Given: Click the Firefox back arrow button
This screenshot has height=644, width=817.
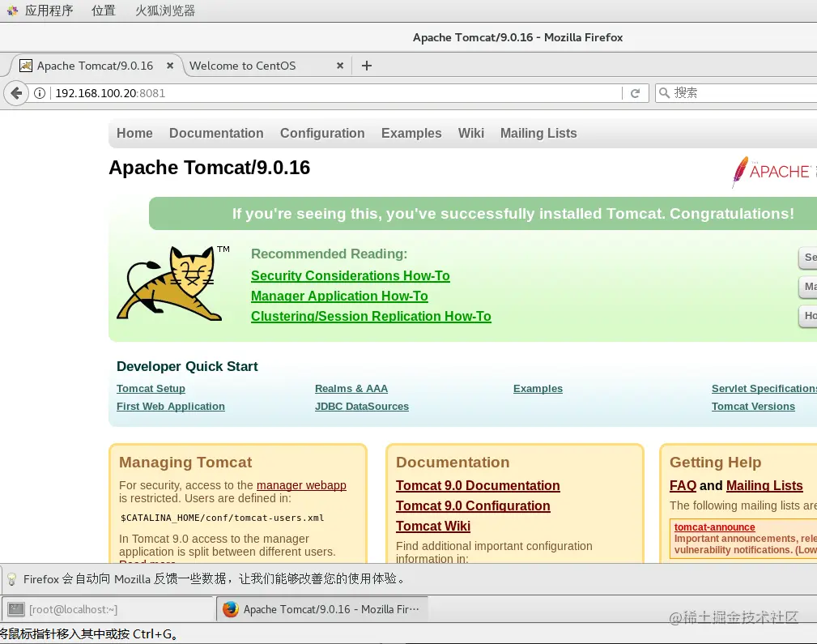Looking at the screenshot, I should coord(16,93).
